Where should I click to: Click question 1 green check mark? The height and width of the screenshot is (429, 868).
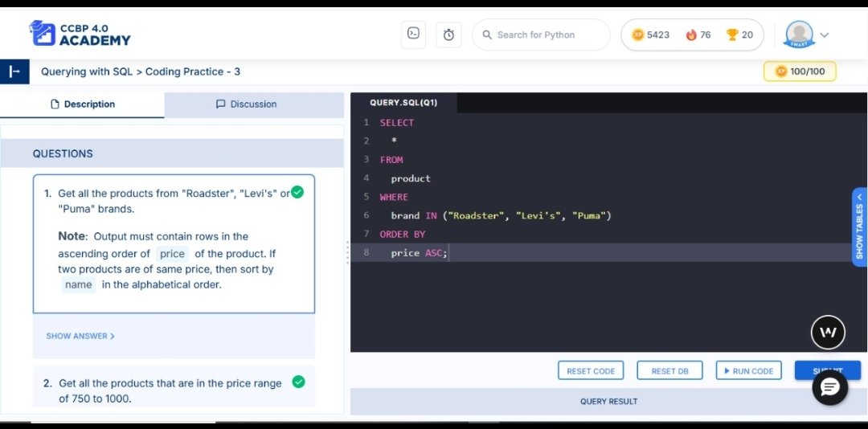click(x=298, y=193)
